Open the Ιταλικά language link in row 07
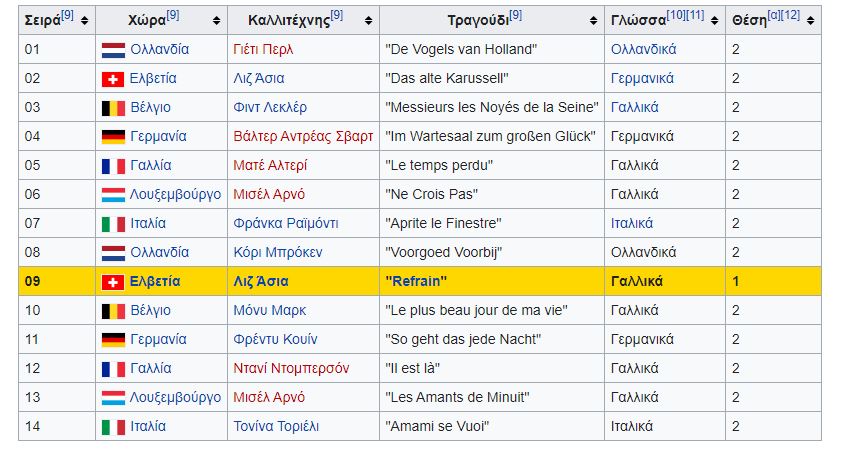The width and height of the screenshot is (851, 452). [x=632, y=224]
